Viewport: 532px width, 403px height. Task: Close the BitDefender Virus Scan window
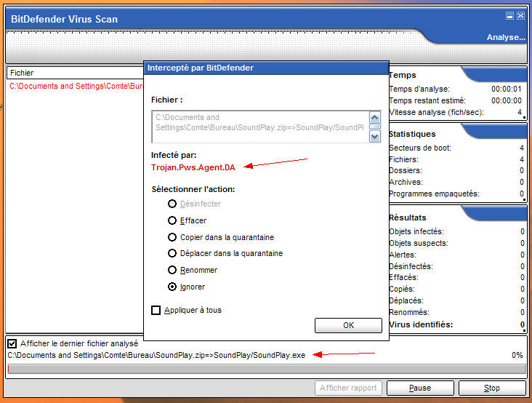tap(520, 15)
